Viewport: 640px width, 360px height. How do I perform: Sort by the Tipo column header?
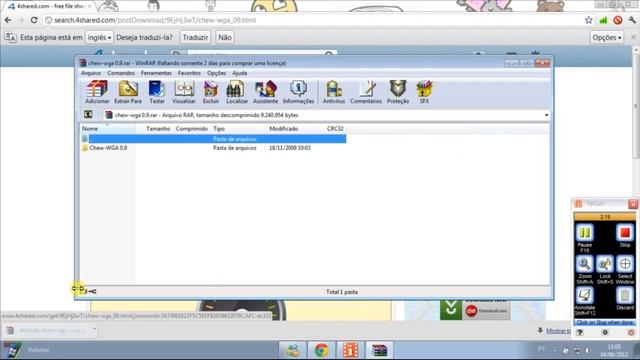point(238,129)
